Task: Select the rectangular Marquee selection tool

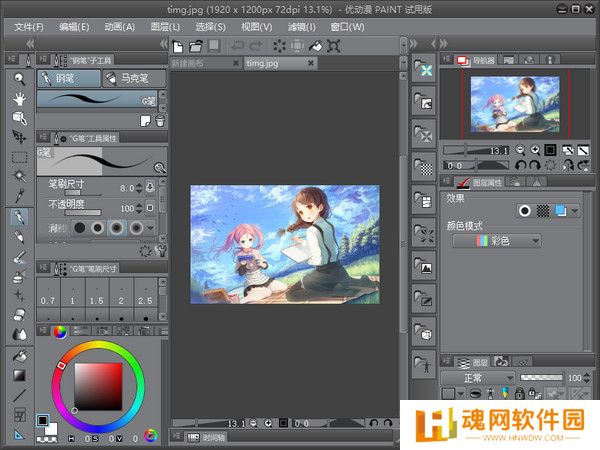Action: pyautogui.click(x=19, y=157)
